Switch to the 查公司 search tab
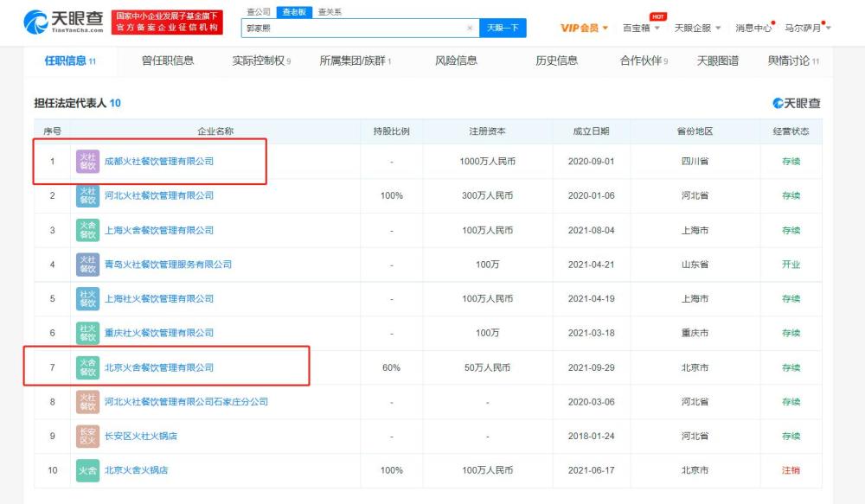The image size is (865, 504). coord(258,11)
